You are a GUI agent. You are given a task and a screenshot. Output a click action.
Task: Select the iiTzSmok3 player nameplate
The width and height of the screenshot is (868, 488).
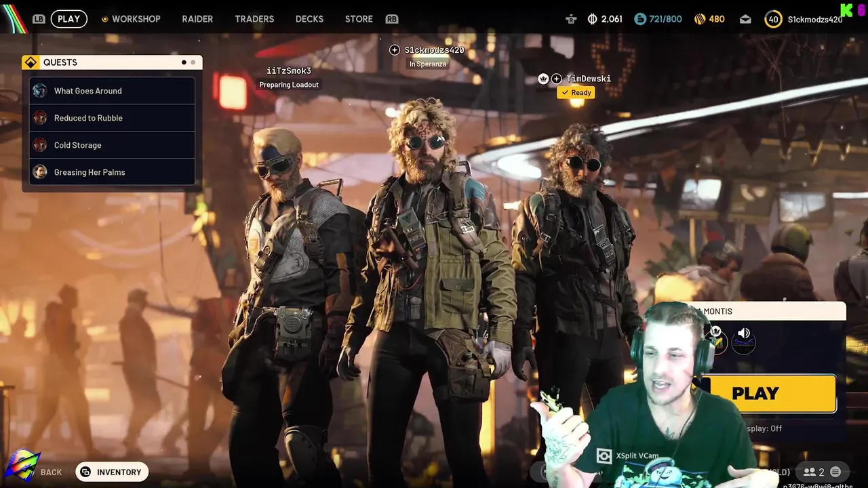pyautogui.click(x=289, y=71)
